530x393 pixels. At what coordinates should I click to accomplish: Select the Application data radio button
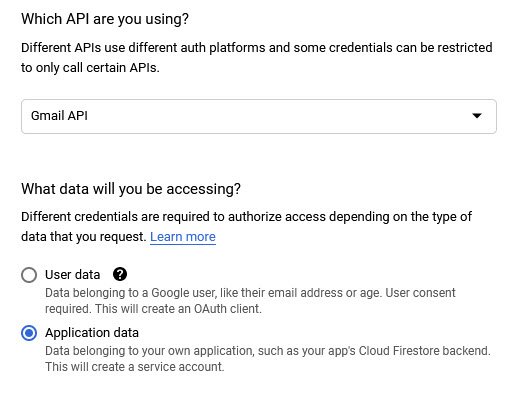pos(29,333)
